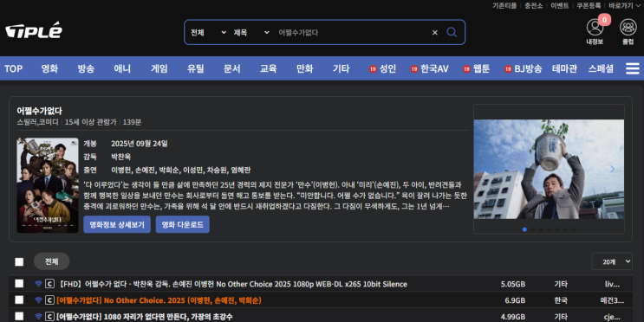644x322 pixels.
Task: Open orange No Other Choice. 2025 title
Action: (159, 300)
